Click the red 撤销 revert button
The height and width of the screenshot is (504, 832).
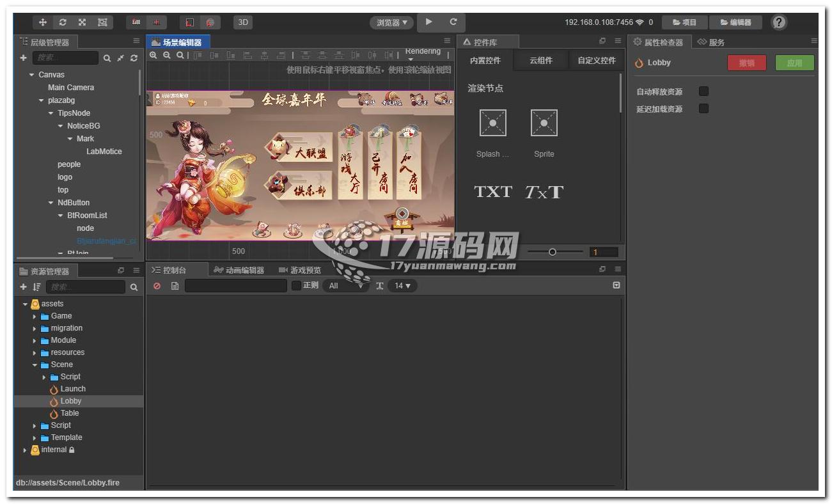(x=746, y=63)
